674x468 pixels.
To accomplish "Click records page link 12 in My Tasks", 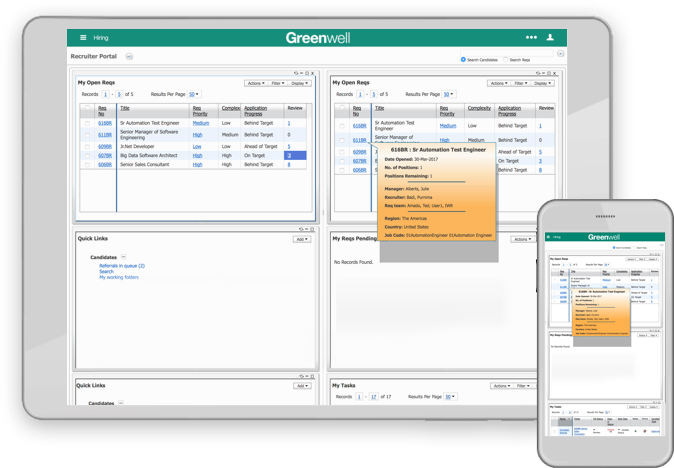I will click(374, 397).
